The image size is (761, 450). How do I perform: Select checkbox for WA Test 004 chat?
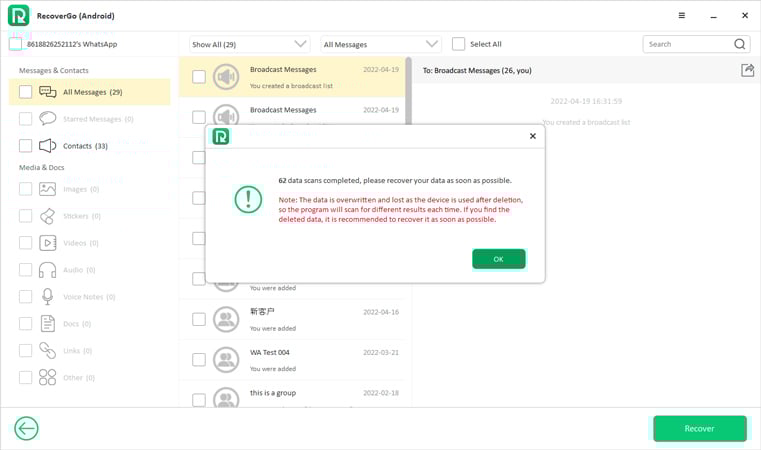199,359
